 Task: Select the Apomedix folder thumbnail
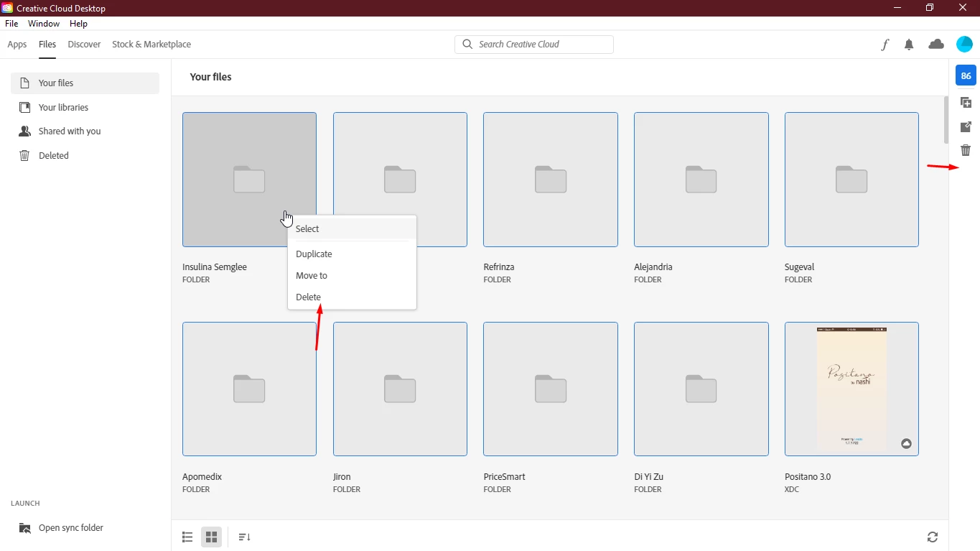[x=249, y=389]
